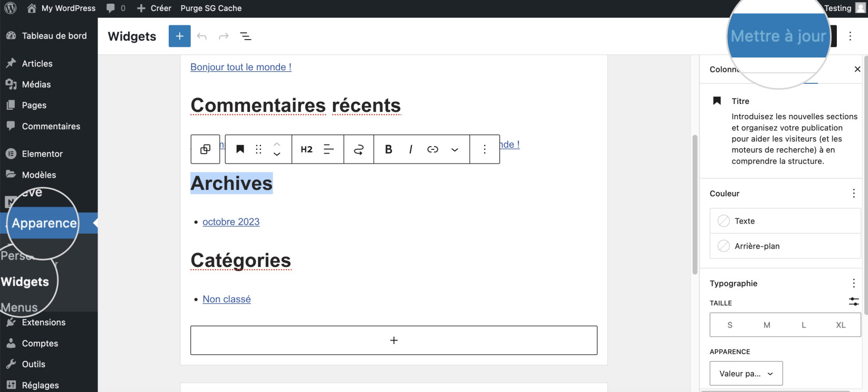Change heading level H2
Image resolution: width=868 pixels, height=392 pixels.
click(x=306, y=149)
